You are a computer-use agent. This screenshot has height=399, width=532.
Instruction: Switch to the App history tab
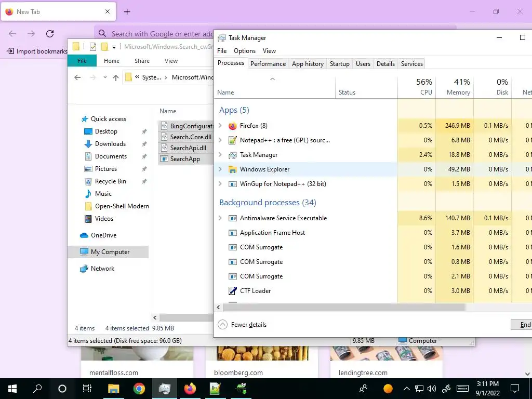tap(308, 64)
